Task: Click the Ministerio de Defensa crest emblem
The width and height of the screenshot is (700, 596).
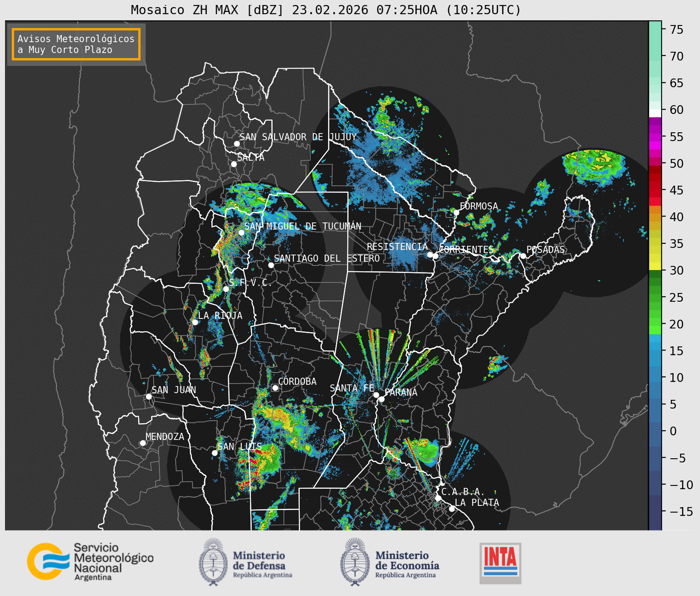Action: [x=214, y=562]
